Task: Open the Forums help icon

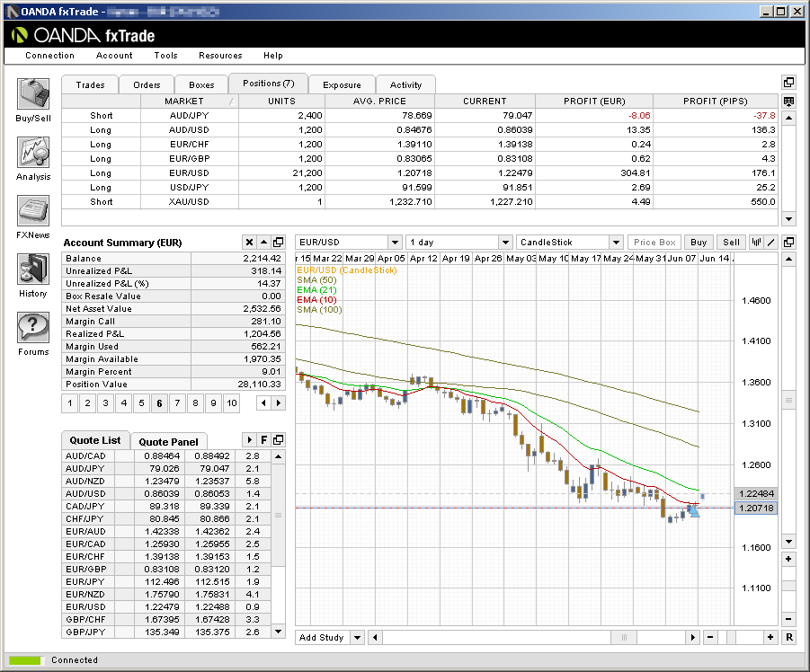Action: (x=33, y=328)
